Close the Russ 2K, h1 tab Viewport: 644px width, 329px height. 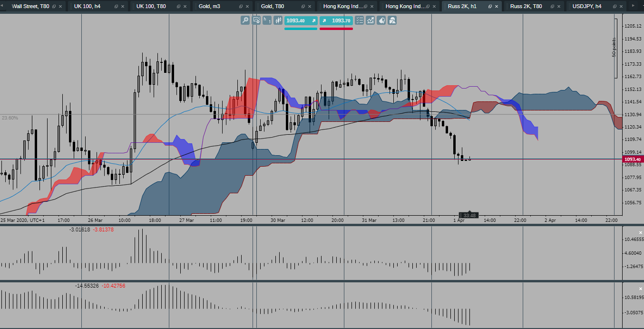497,7
